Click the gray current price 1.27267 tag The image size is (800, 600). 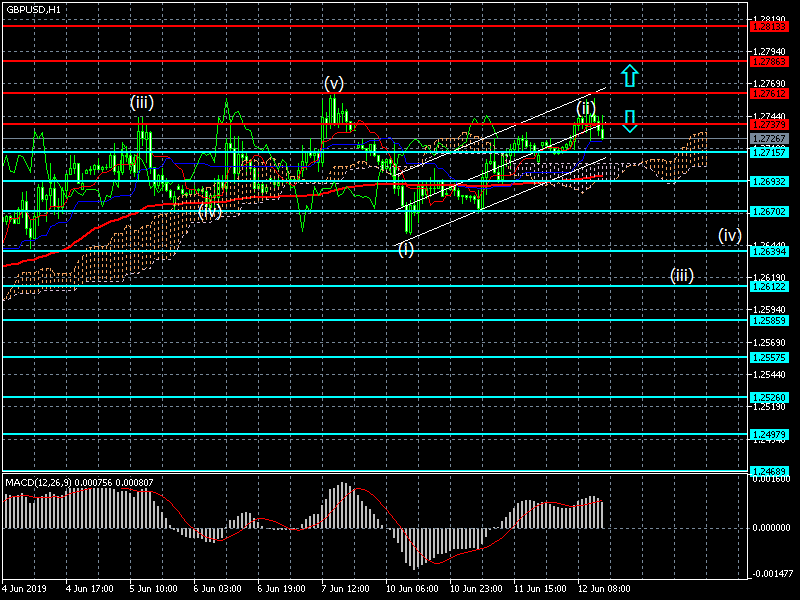pyautogui.click(x=768, y=138)
